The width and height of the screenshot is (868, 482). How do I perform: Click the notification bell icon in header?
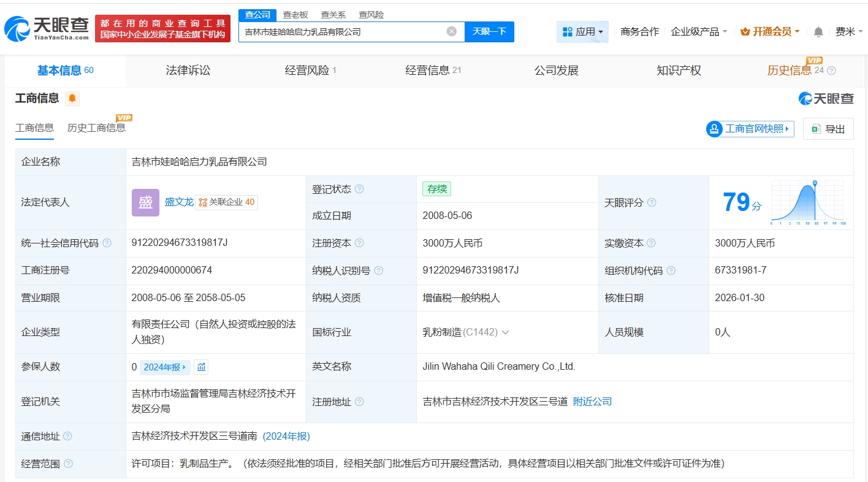click(818, 32)
